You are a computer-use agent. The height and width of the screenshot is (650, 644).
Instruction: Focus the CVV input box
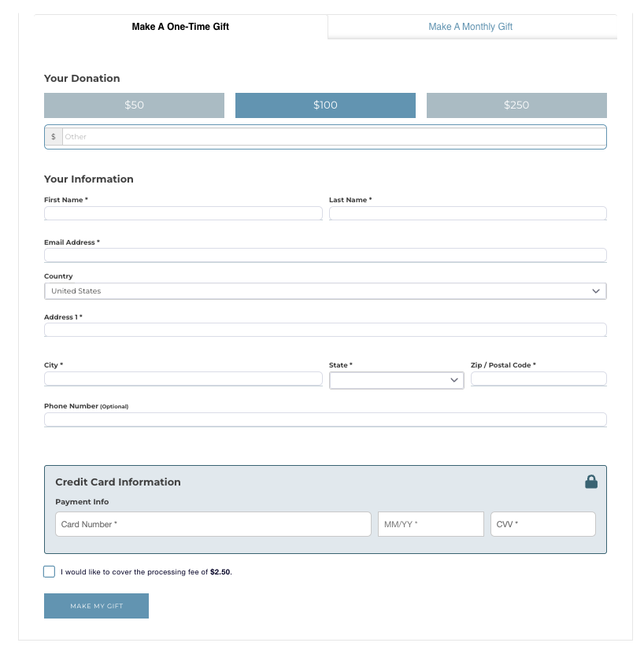[542, 524]
